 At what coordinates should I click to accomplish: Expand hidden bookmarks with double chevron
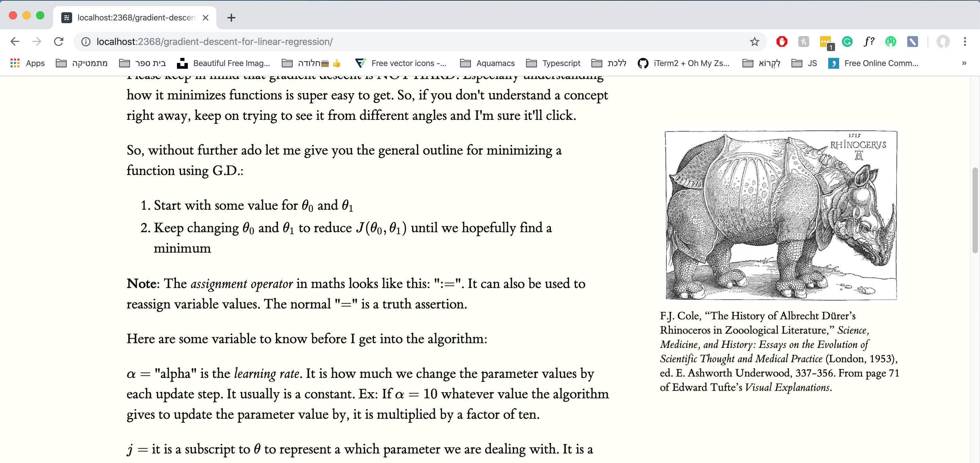point(964,63)
